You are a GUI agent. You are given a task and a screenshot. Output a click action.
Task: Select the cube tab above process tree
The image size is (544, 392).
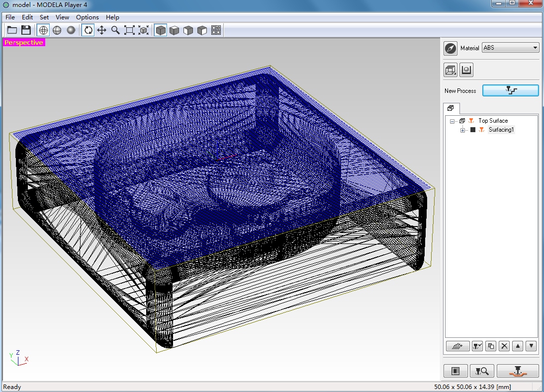451,108
